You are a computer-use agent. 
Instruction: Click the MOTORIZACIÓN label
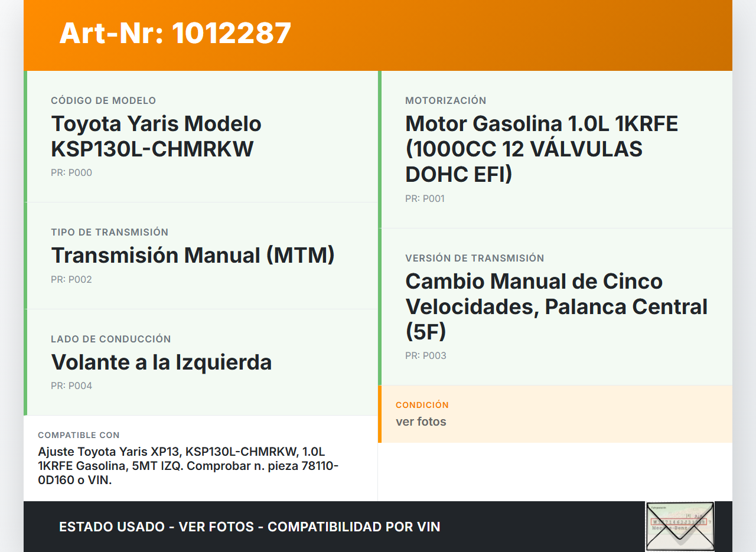(445, 101)
